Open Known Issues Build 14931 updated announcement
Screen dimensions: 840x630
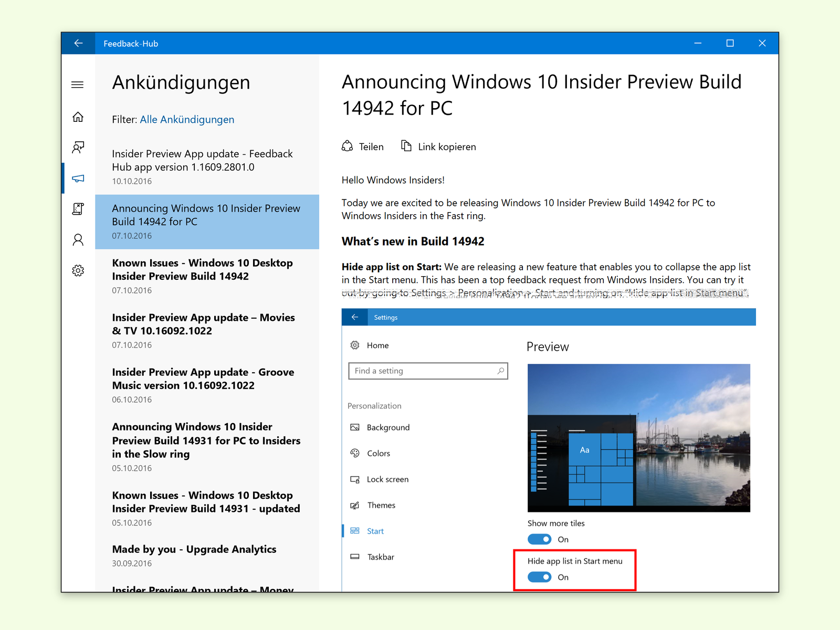pyautogui.click(x=207, y=509)
